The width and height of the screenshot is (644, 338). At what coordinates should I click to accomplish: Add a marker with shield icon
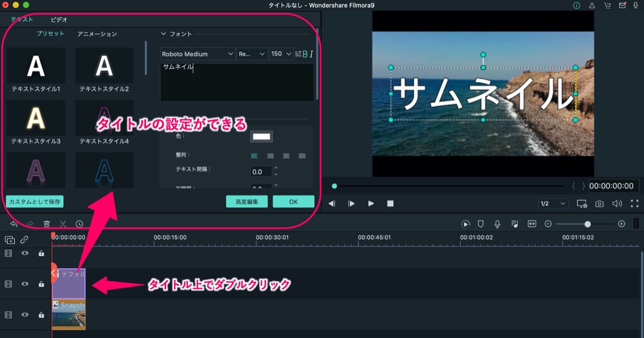point(481,224)
